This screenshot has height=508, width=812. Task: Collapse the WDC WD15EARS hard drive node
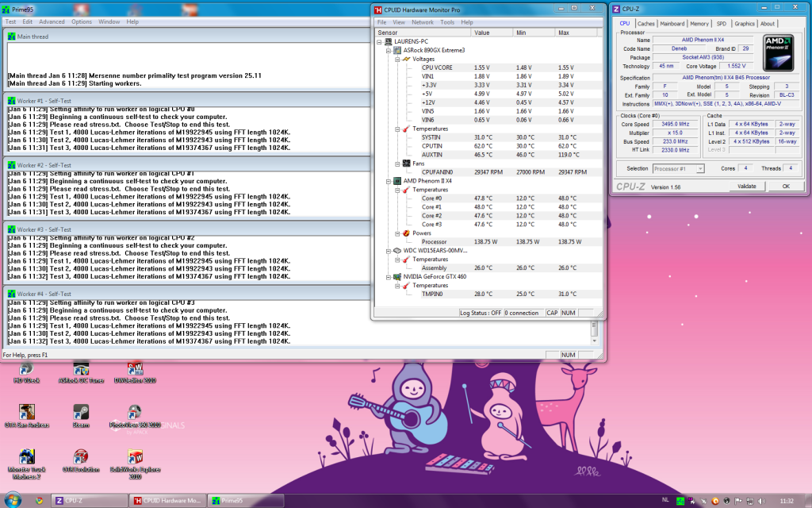click(389, 250)
